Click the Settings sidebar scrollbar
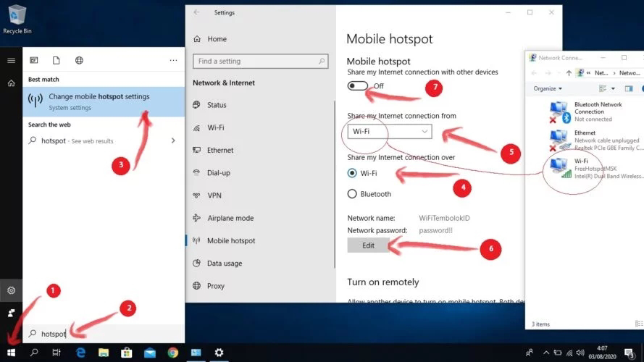644x362 pixels. pyautogui.click(x=335, y=185)
